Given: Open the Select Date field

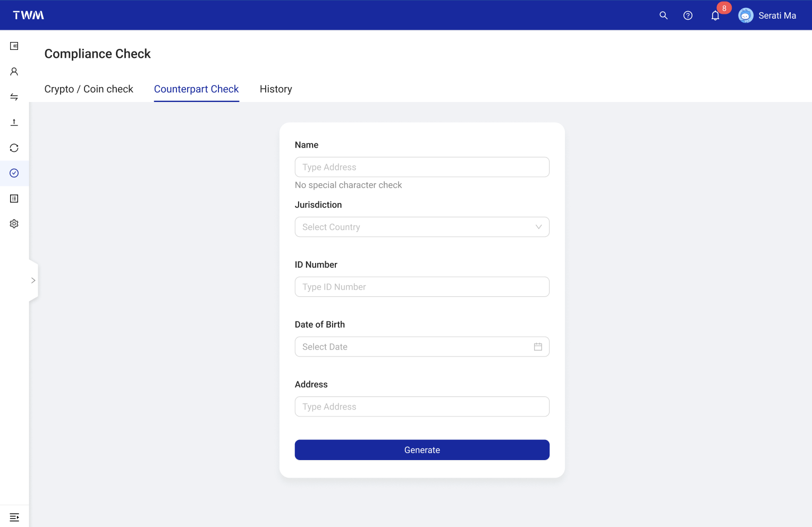Looking at the screenshot, I should coord(422,346).
